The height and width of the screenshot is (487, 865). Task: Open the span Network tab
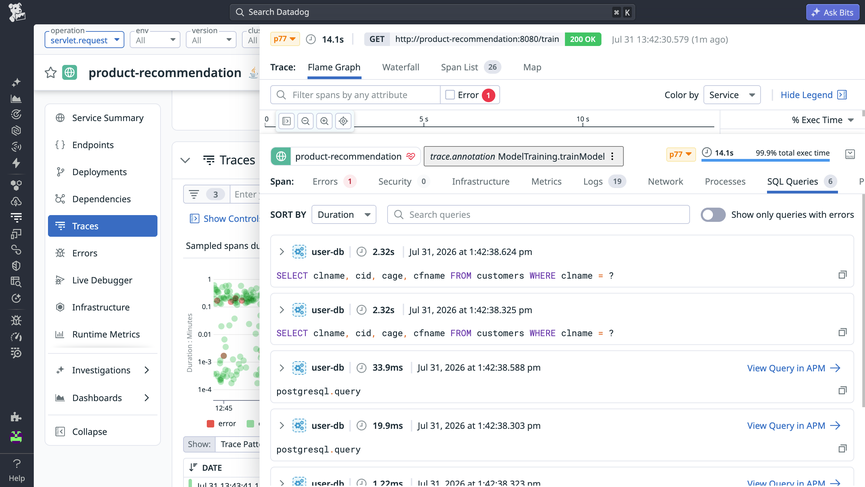(665, 181)
